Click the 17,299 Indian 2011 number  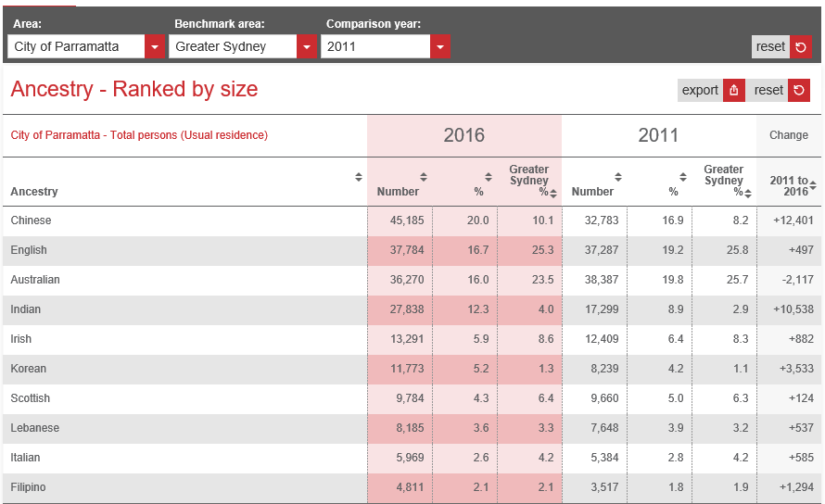tap(602, 309)
